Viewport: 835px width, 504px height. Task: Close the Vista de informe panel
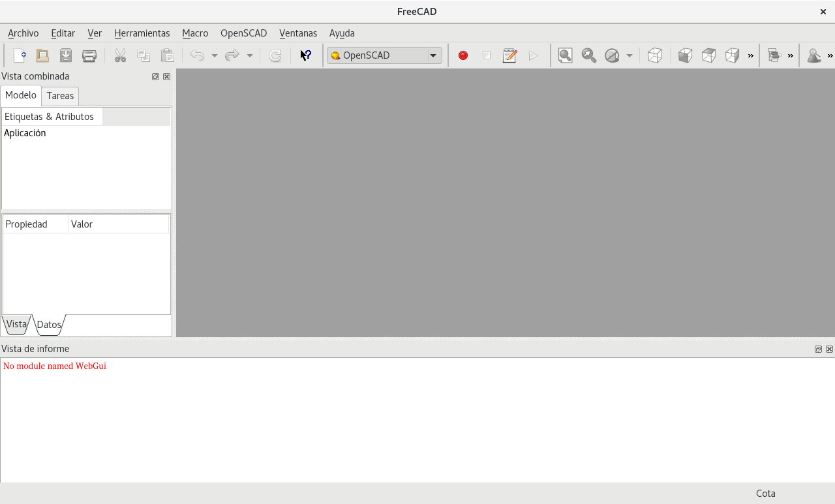pyautogui.click(x=829, y=349)
